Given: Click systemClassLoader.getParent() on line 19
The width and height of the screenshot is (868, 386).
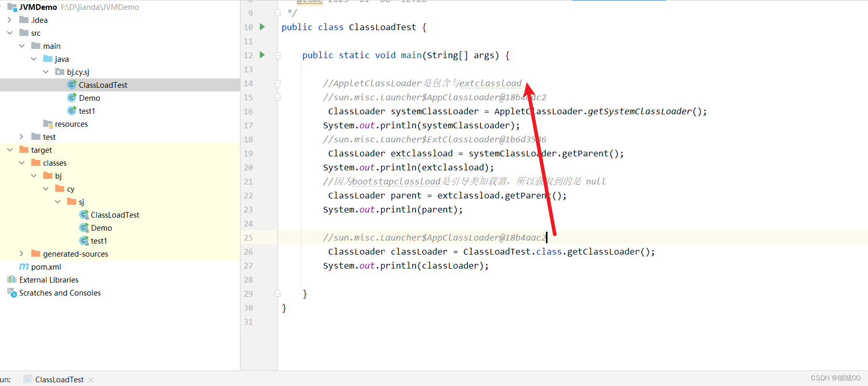Looking at the screenshot, I should (543, 153).
